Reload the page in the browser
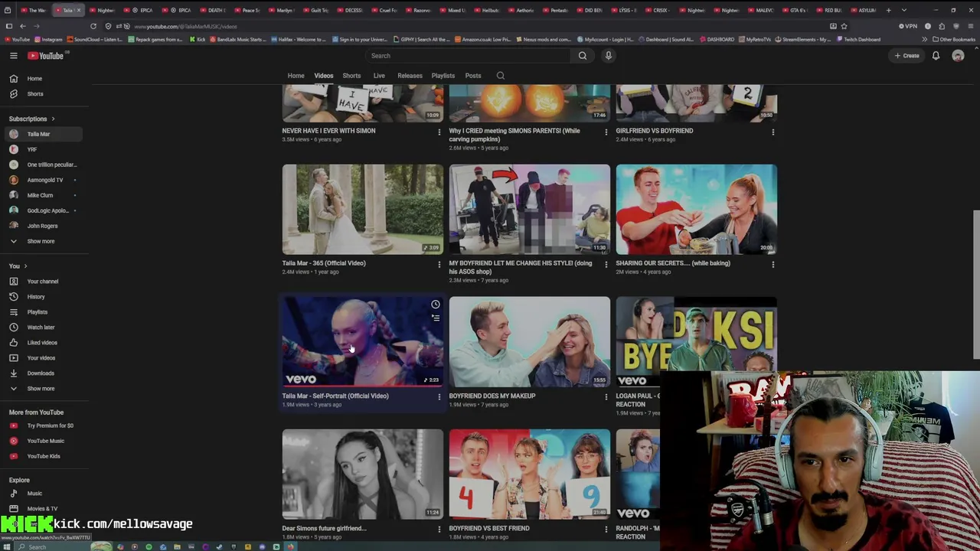Viewport: 980px width, 551px height. click(93, 26)
